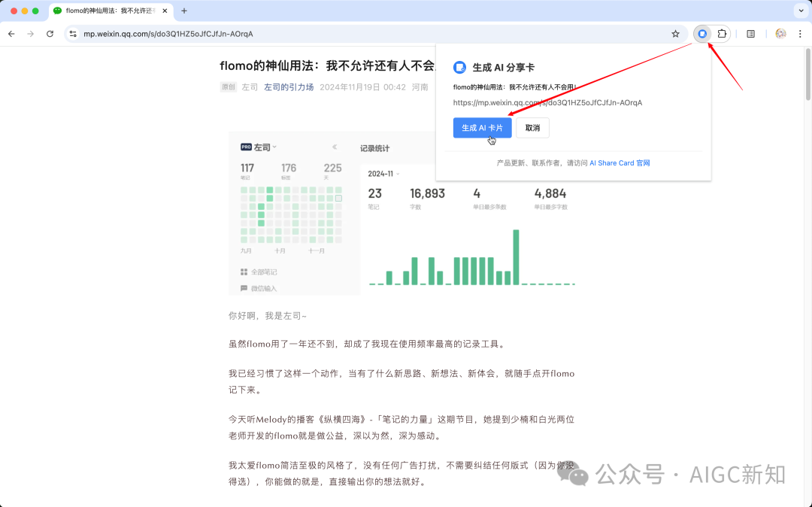The image size is (812, 507).
Task: Click the 取消 button in popup
Action: coord(532,128)
